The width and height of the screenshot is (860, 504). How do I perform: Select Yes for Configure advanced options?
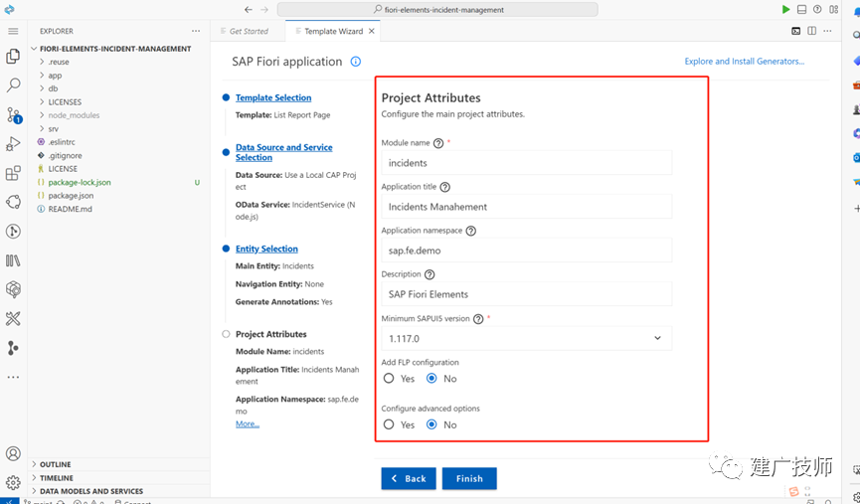(x=389, y=424)
